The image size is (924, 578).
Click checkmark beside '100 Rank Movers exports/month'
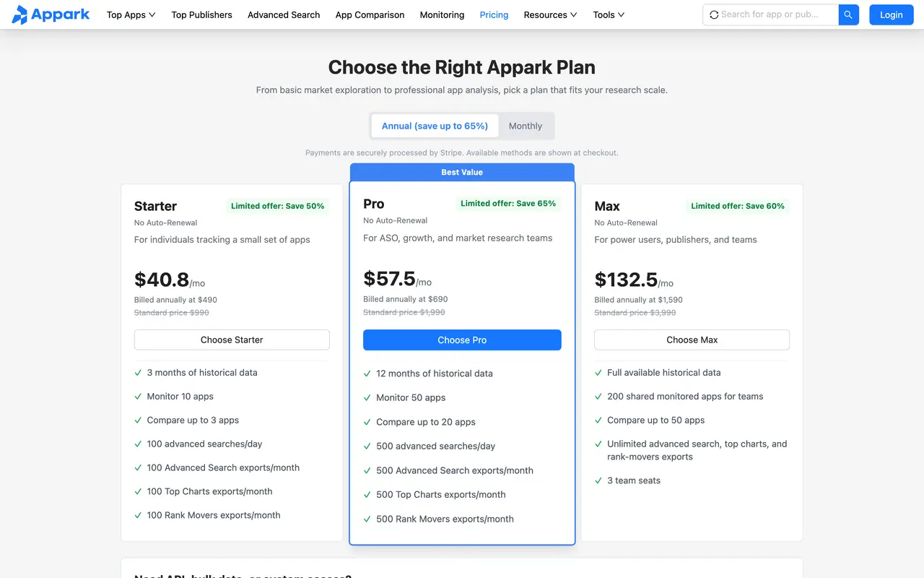[138, 516]
